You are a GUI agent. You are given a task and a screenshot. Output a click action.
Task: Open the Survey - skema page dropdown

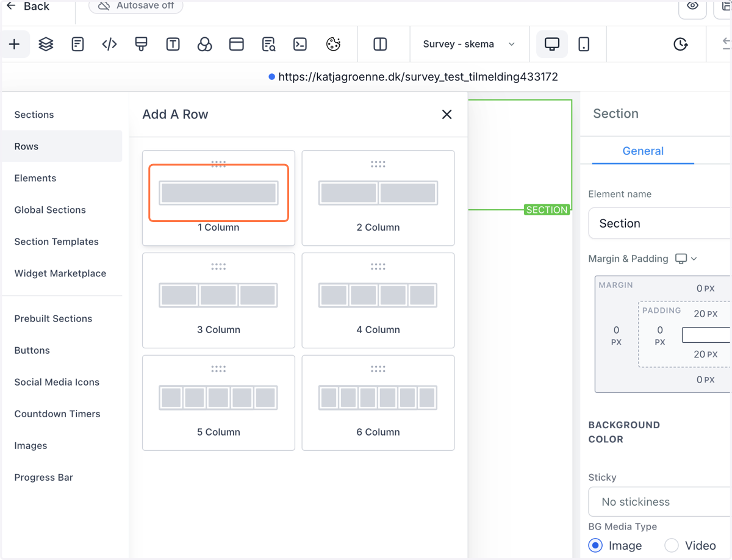468,44
